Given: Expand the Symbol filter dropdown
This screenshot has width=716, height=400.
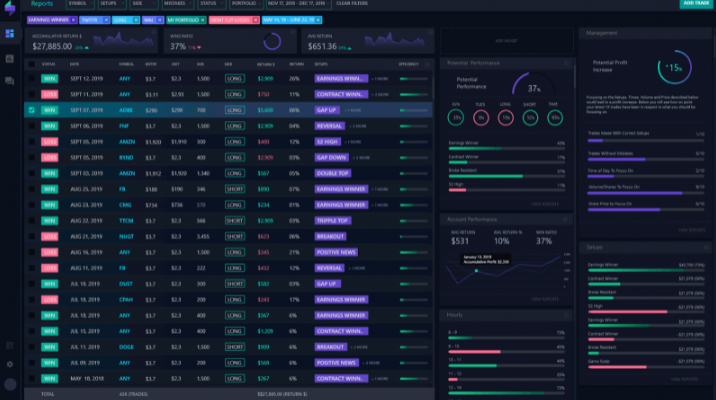Looking at the screenshot, I should pos(80,4).
